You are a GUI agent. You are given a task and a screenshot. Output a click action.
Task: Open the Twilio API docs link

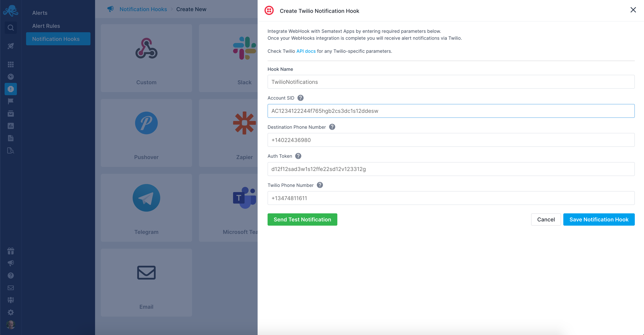[x=306, y=51]
